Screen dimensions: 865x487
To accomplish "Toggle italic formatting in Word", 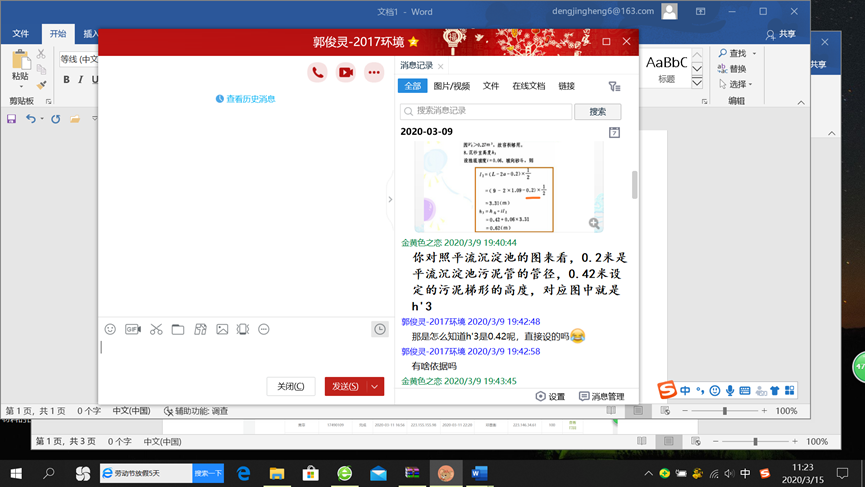I will coord(81,80).
